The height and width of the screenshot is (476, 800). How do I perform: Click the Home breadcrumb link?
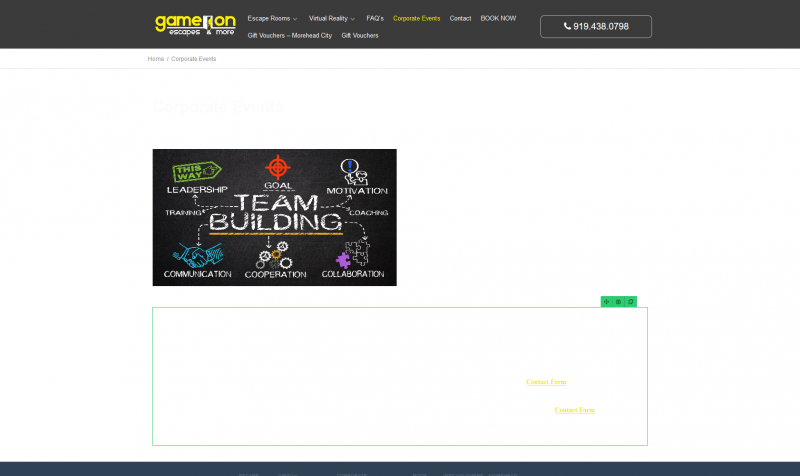[x=155, y=59]
